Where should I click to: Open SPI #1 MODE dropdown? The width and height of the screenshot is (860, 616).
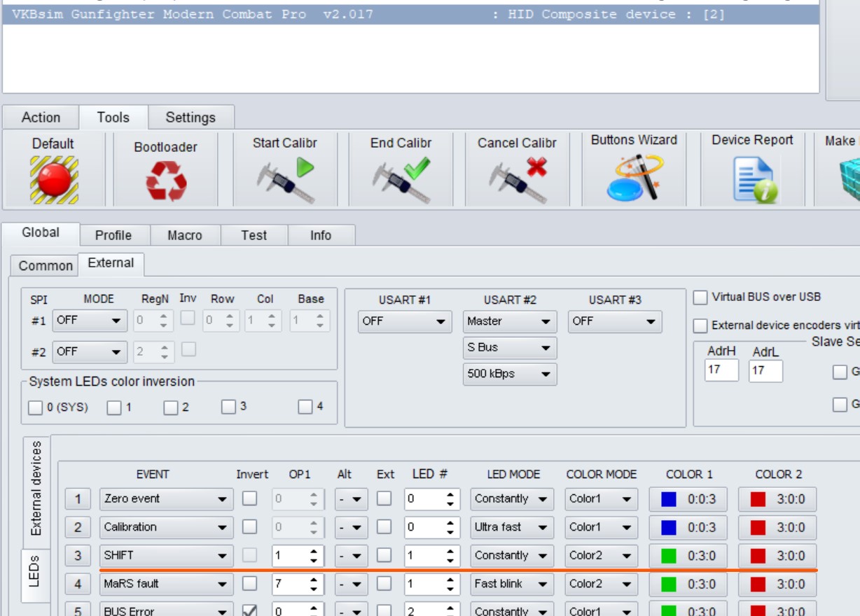[90, 321]
